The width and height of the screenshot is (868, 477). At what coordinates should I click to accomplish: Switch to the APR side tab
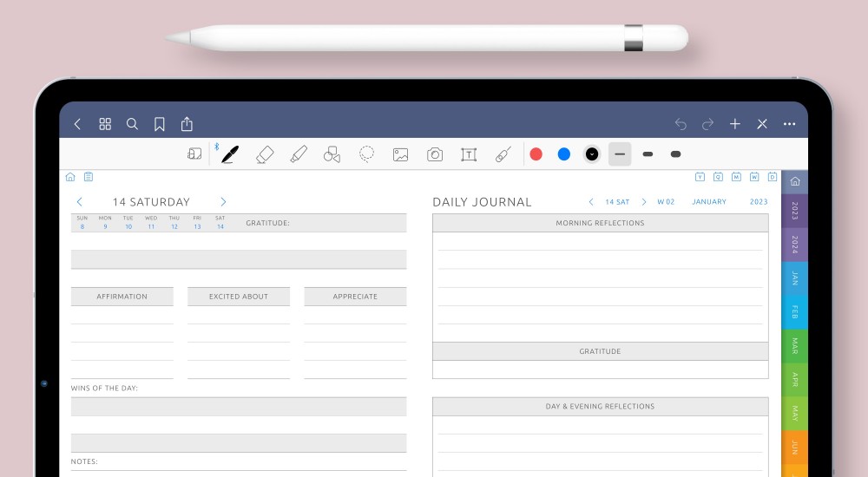pyautogui.click(x=795, y=380)
